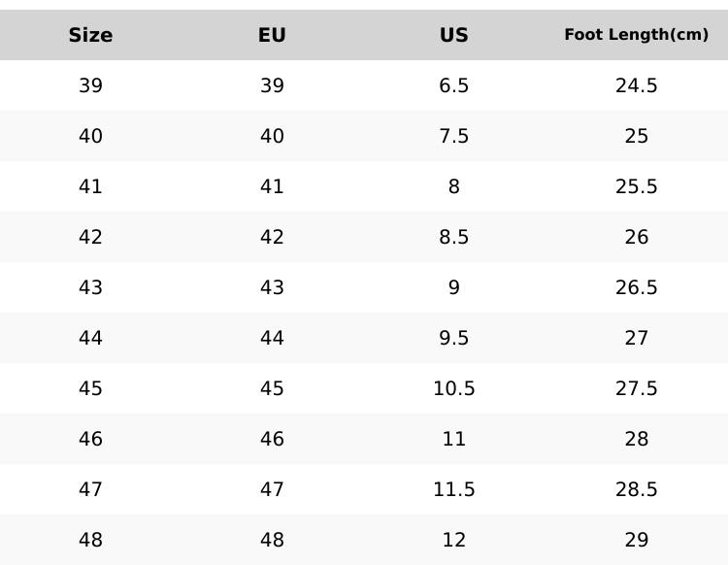Click the US column header

tap(453, 36)
